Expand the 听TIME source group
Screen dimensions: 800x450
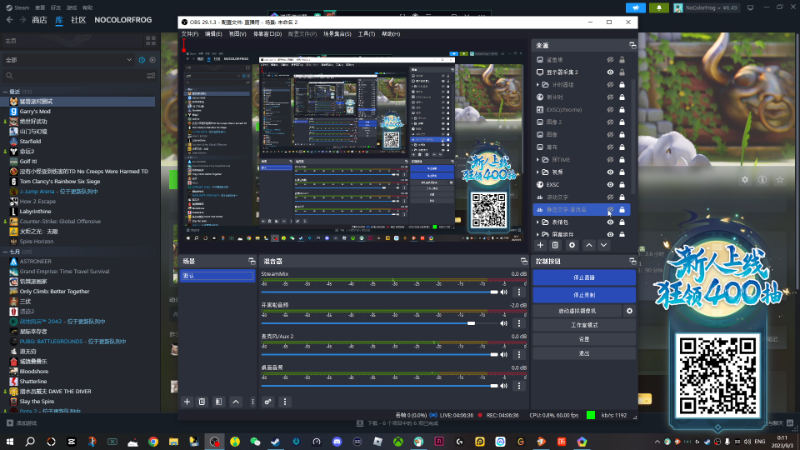(537, 160)
